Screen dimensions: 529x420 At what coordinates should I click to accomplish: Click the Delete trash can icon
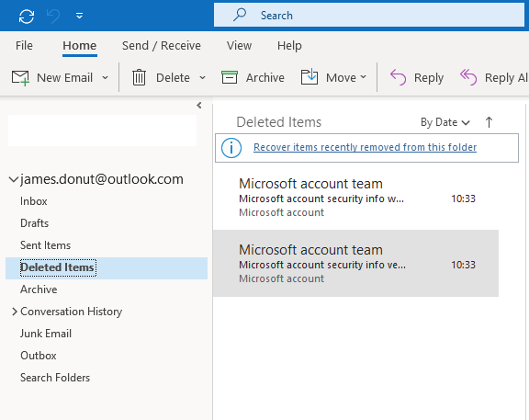(x=139, y=77)
